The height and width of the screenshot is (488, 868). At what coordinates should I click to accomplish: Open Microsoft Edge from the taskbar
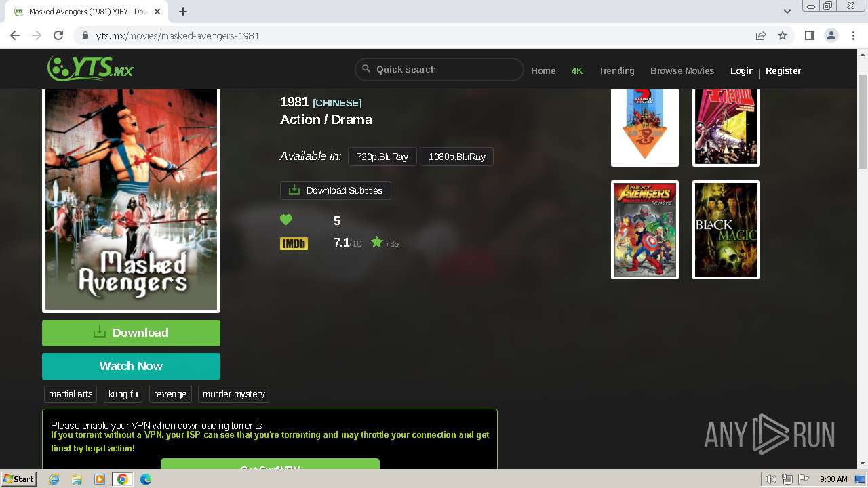(x=146, y=479)
